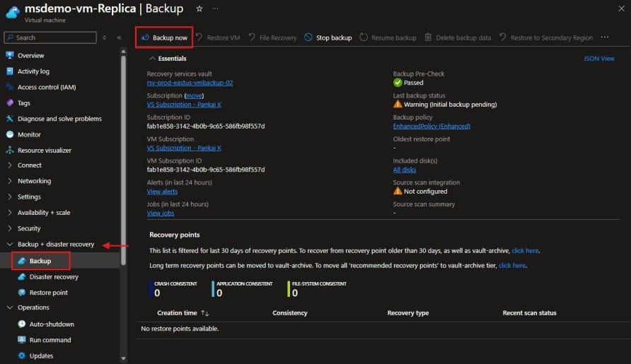
Task: Click the Run command icon
Action: pos(22,340)
